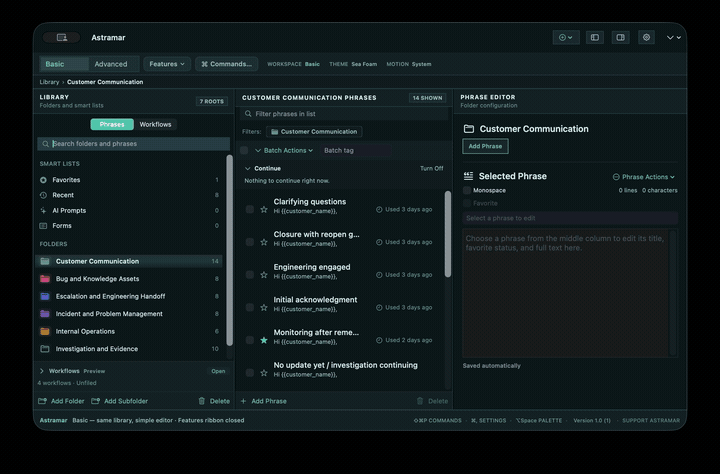720x474 pixels.
Task: Click Delete under the library list
Action: (x=214, y=401)
